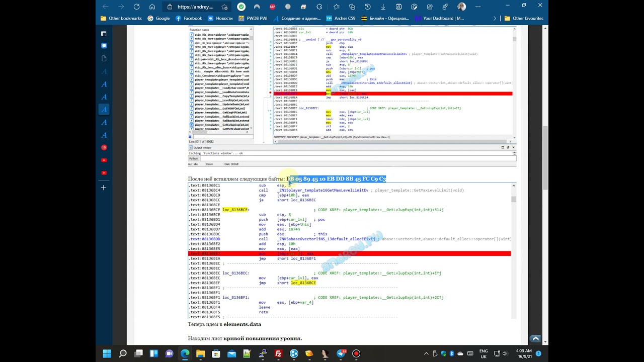Show hidden system tray icons
644x362 pixels.
pyautogui.click(x=426, y=353)
